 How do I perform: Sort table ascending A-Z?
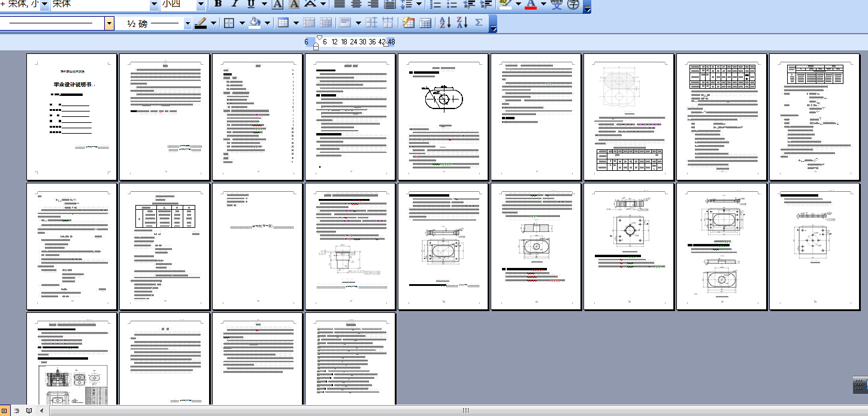tap(445, 23)
